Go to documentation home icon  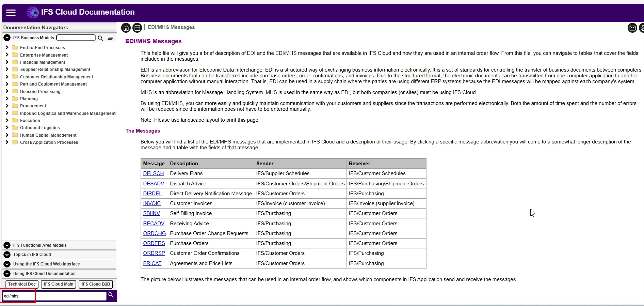tap(126, 28)
